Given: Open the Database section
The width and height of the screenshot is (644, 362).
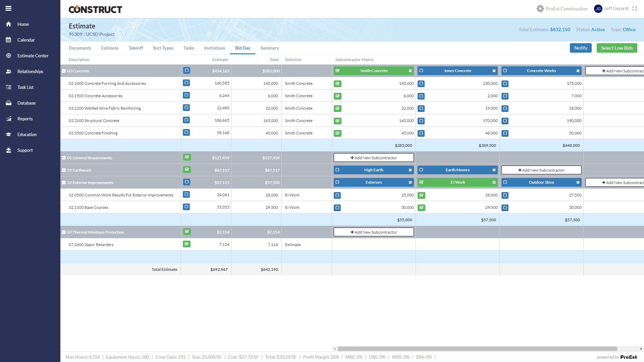Looking at the screenshot, I should pos(26,103).
